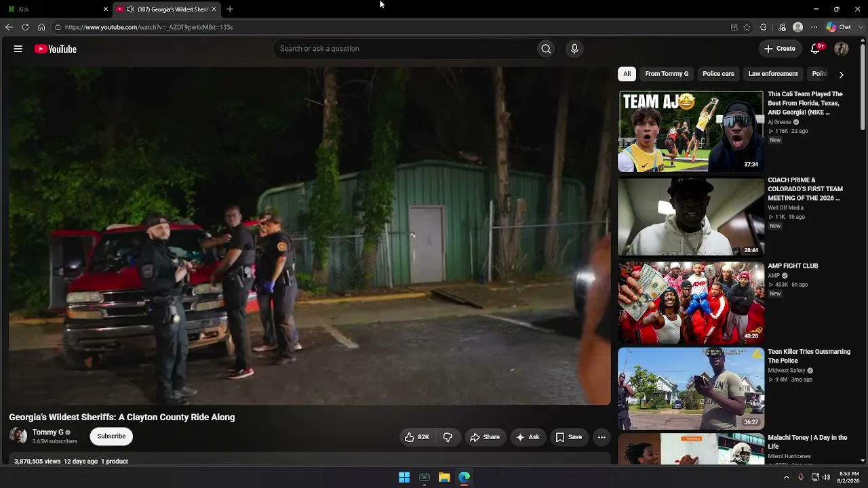Open the Coach Prime video thumbnail
This screenshot has width=868, height=488.
click(x=691, y=217)
